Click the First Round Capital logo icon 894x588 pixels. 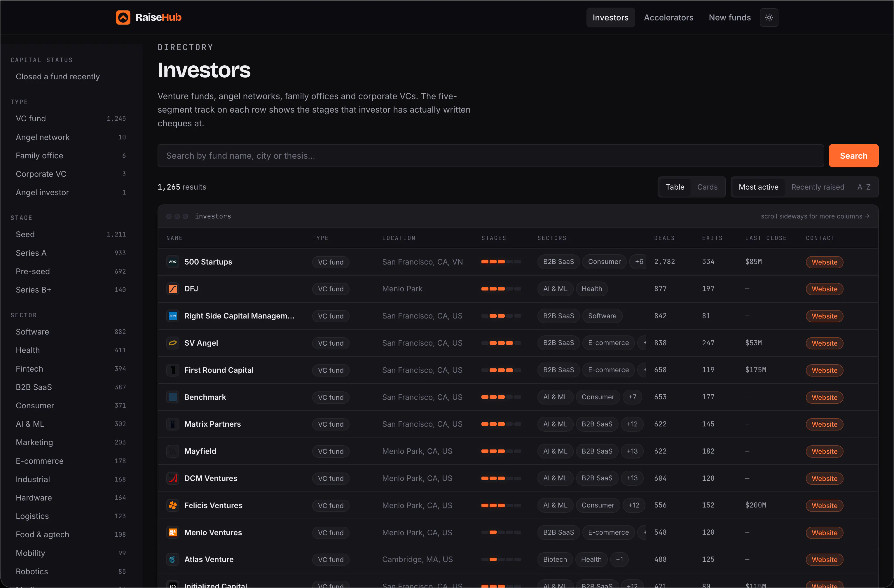tap(173, 370)
